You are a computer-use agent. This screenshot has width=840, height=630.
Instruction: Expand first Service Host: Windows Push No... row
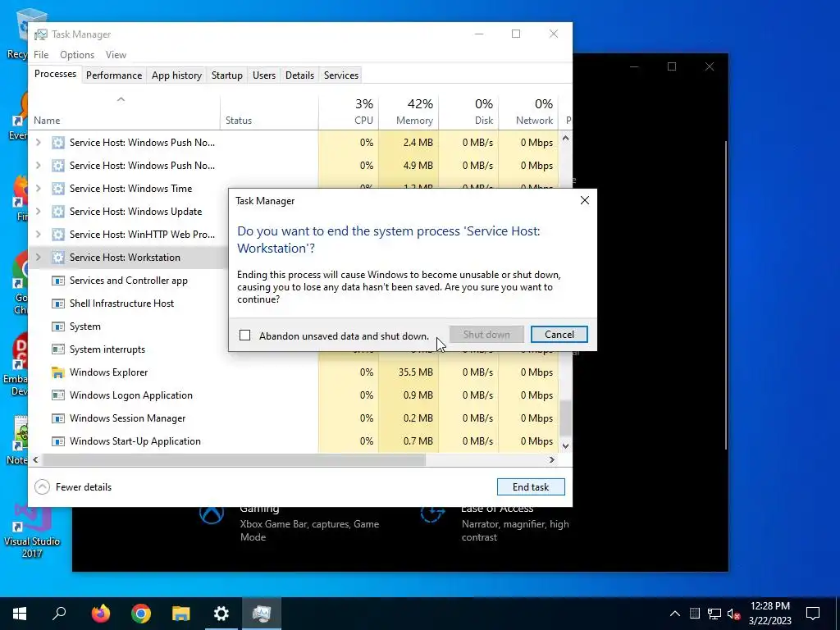pyautogui.click(x=38, y=142)
